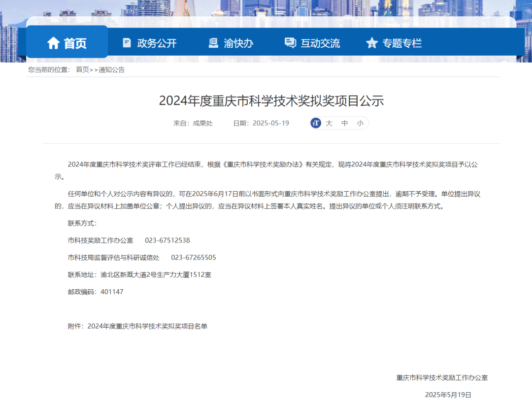
Task: Click the announcement title heading
Action: pos(271,101)
